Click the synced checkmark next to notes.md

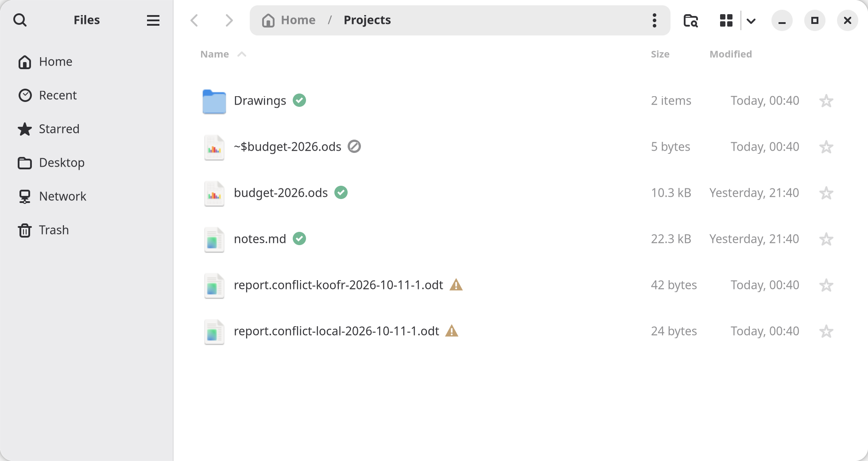(299, 238)
